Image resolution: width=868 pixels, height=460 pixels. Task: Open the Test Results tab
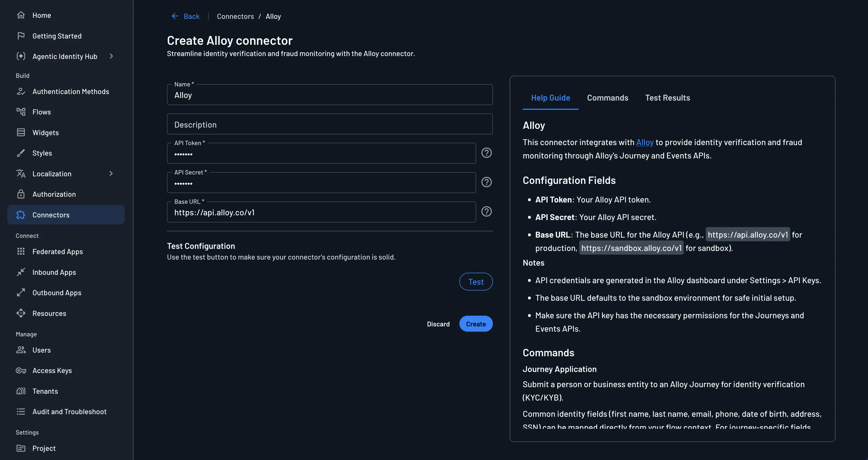coord(667,98)
